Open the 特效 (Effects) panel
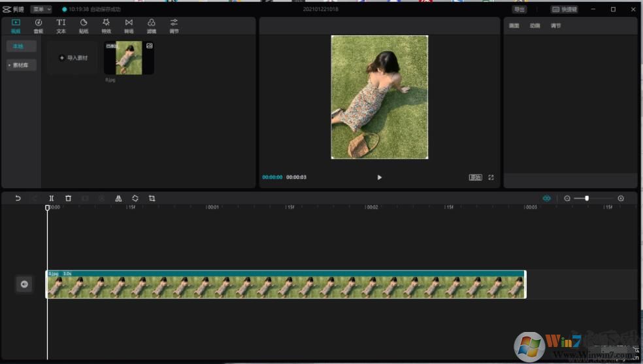This screenshot has height=364, width=643. (x=106, y=25)
